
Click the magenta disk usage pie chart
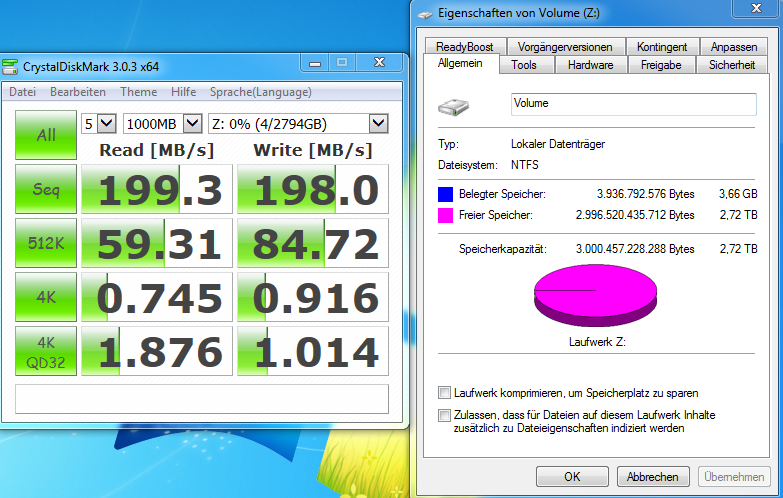[x=595, y=296]
